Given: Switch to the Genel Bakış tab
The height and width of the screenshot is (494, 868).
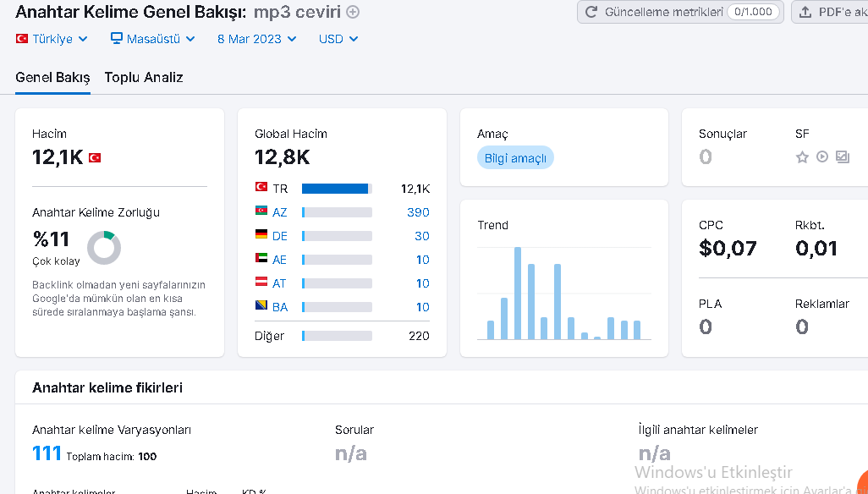Looking at the screenshot, I should pyautogui.click(x=52, y=78).
